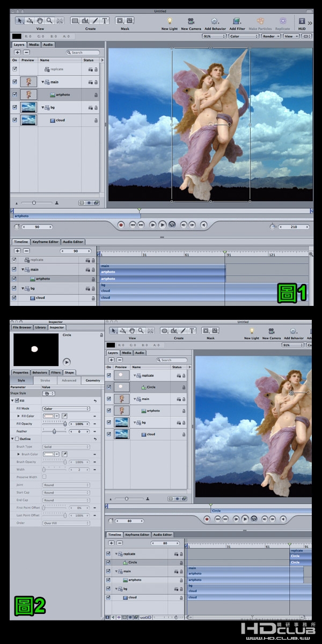Screen dimensions: 322x644
Task: Click Play in 圖2 transport controls
Action: click(245, 519)
